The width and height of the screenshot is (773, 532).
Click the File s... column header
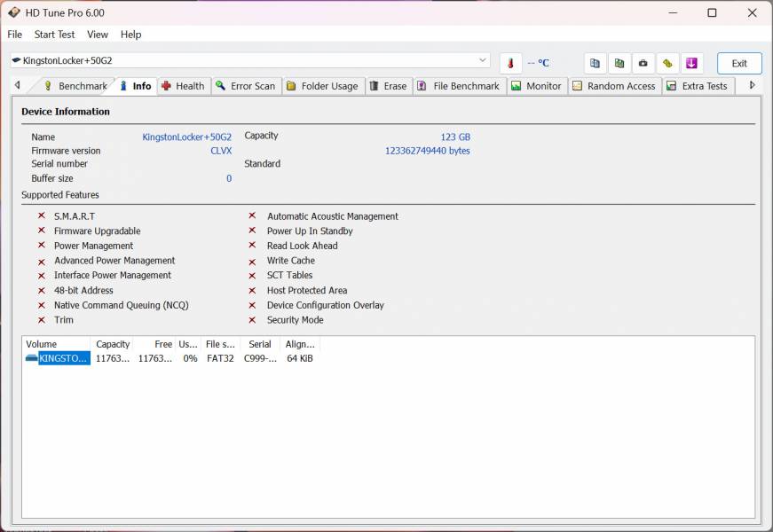pyautogui.click(x=220, y=344)
